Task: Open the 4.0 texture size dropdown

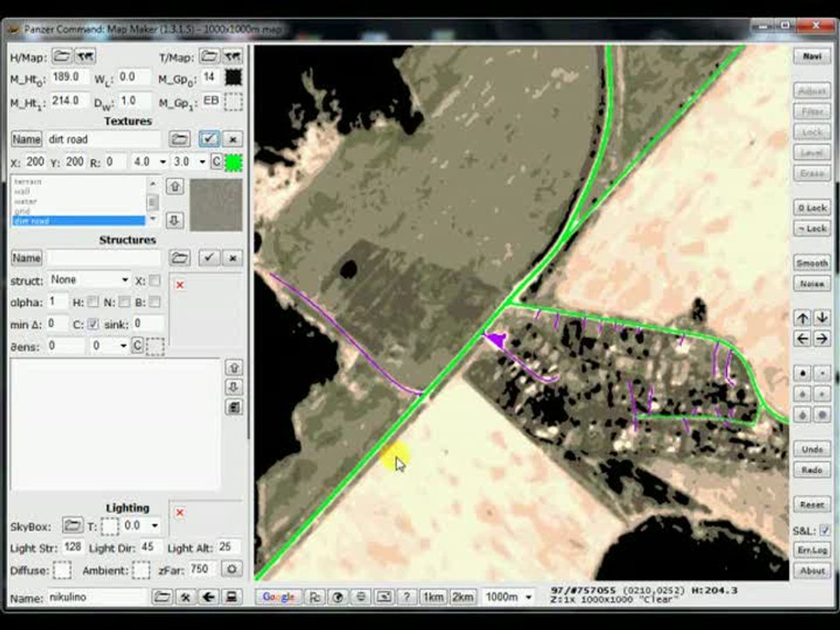Action: click(163, 162)
